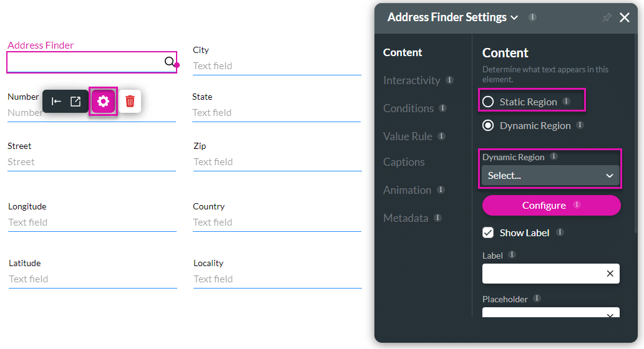Clear the Label field with X icon

click(x=610, y=274)
